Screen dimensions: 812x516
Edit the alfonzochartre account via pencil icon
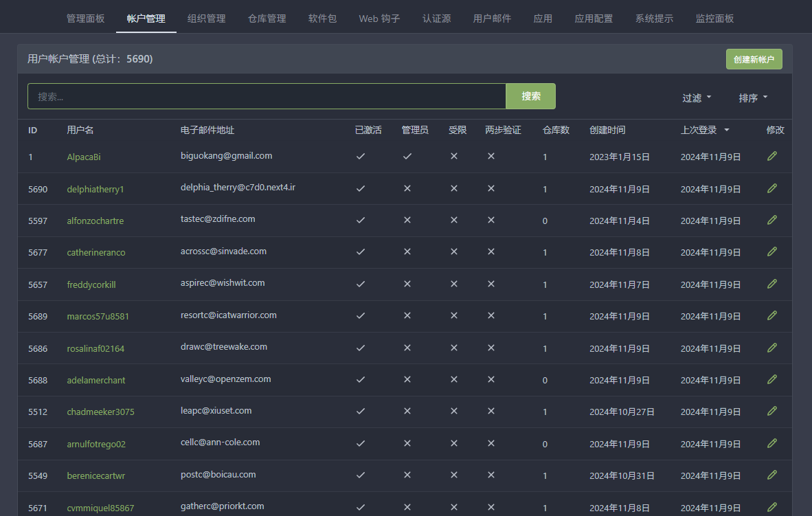pyautogui.click(x=772, y=220)
